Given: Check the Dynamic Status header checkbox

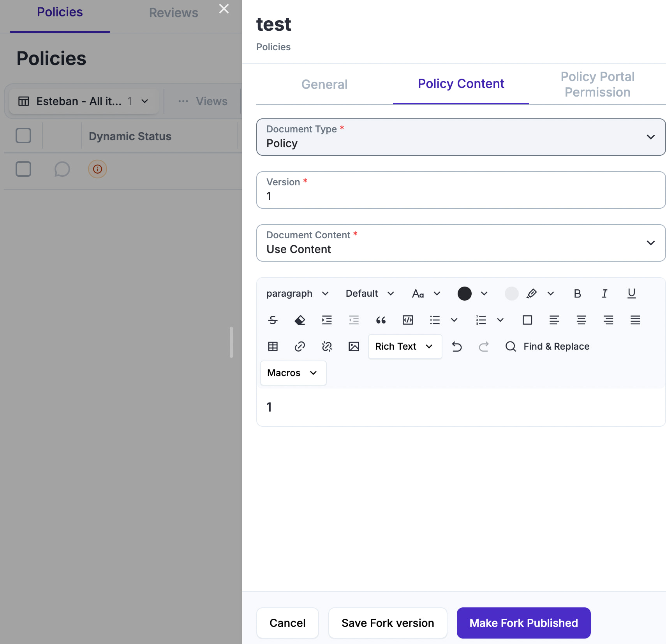Looking at the screenshot, I should click(23, 136).
